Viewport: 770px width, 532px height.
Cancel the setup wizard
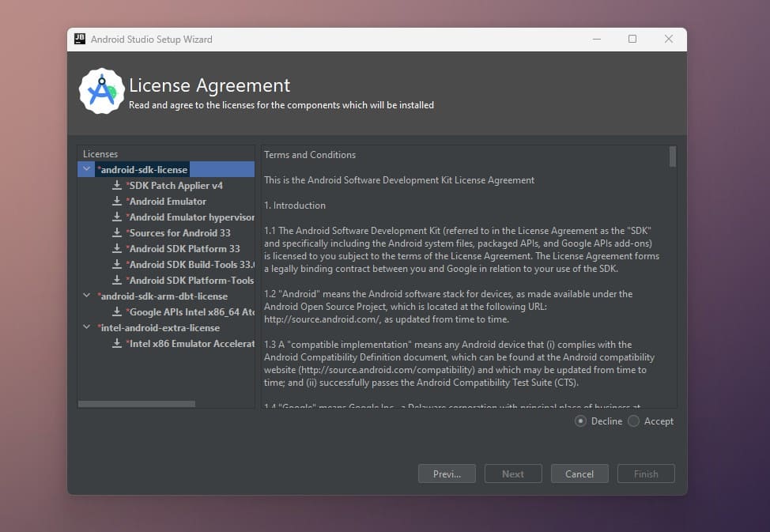(x=579, y=474)
